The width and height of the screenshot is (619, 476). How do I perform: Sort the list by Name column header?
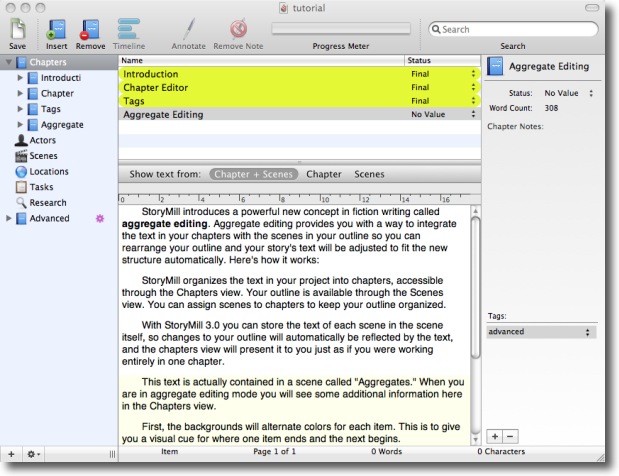coord(260,61)
